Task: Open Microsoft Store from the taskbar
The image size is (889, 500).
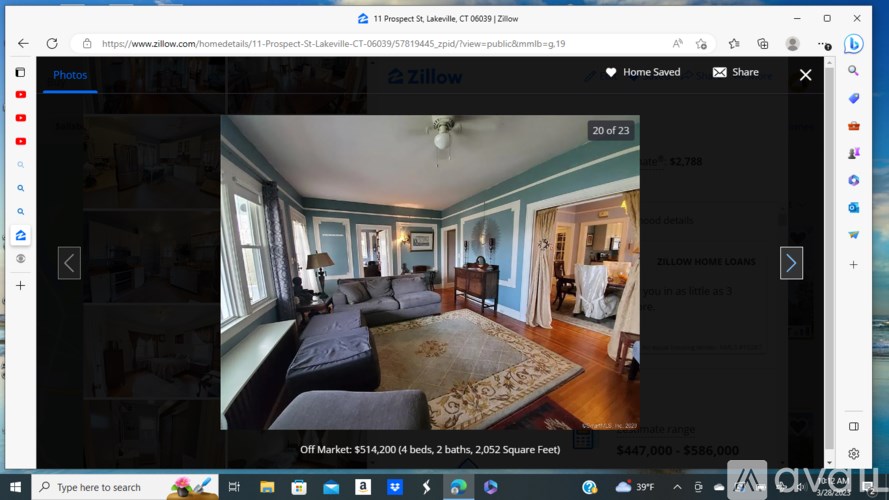Action: [299, 487]
